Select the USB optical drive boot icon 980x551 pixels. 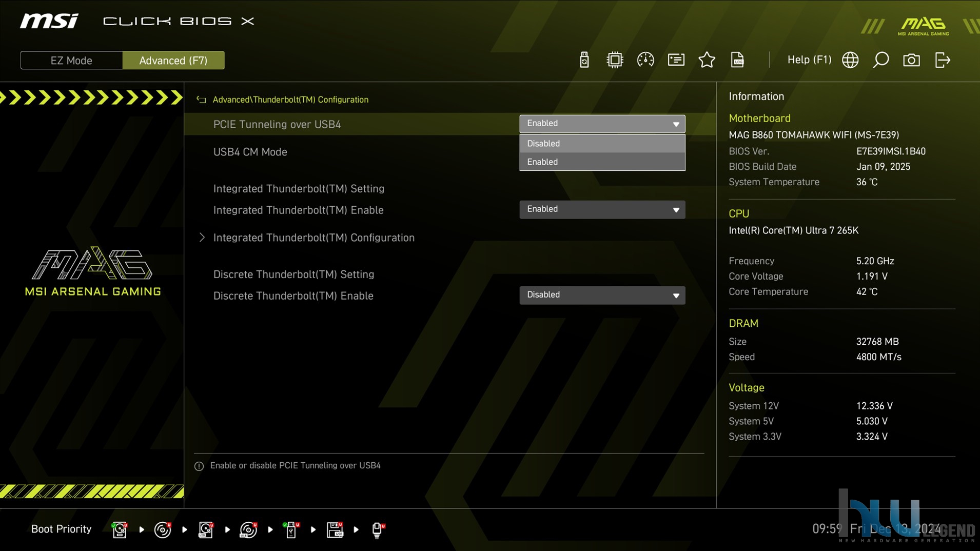pyautogui.click(x=248, y=529)
